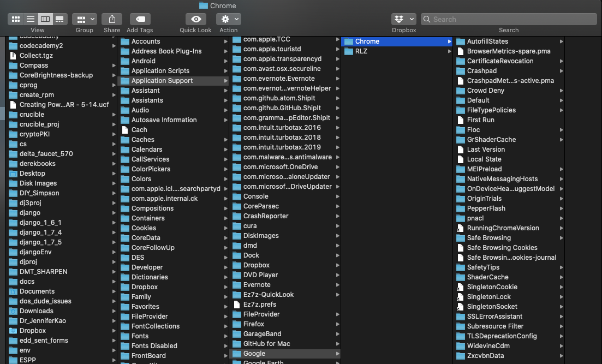
Task: Select the Application Support folder
Action: [173, 81]
